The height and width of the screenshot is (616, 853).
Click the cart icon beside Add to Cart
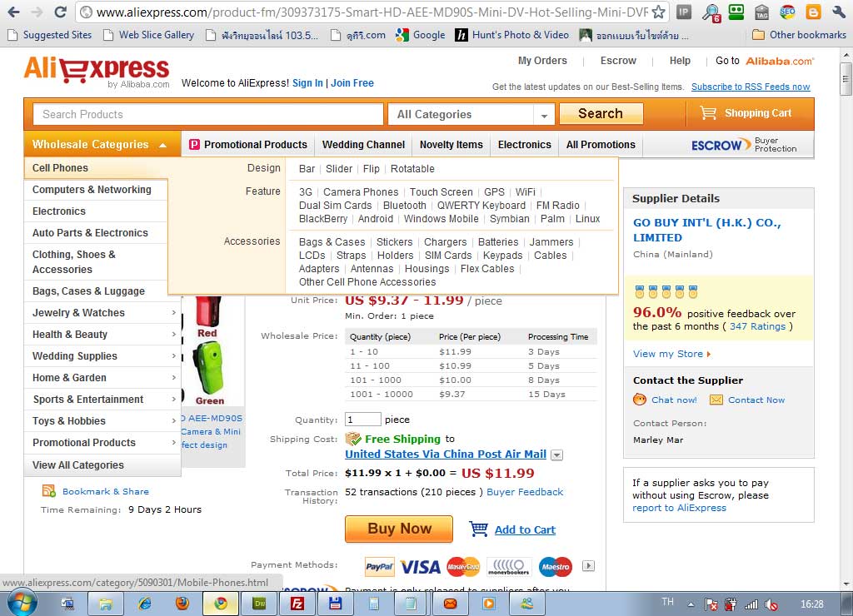coord(479,529)
